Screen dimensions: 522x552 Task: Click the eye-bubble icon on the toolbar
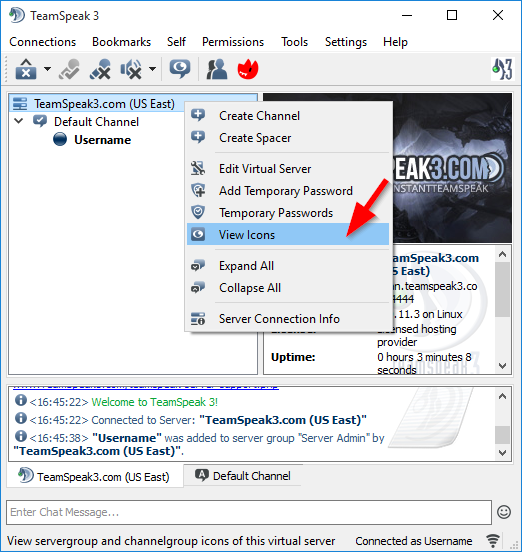(180, 69)
